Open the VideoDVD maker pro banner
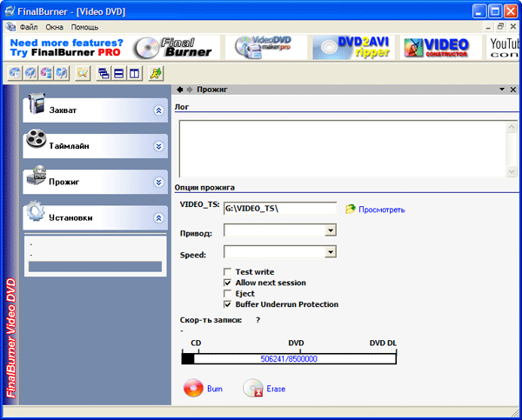The image size is (522, 420). click(264, 48)
